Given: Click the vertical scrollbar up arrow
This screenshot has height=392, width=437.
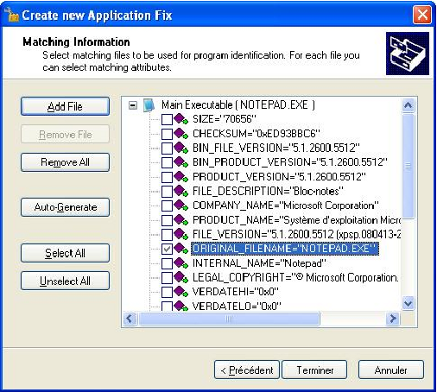Looking at the screenshot, I should pos(408,106).
